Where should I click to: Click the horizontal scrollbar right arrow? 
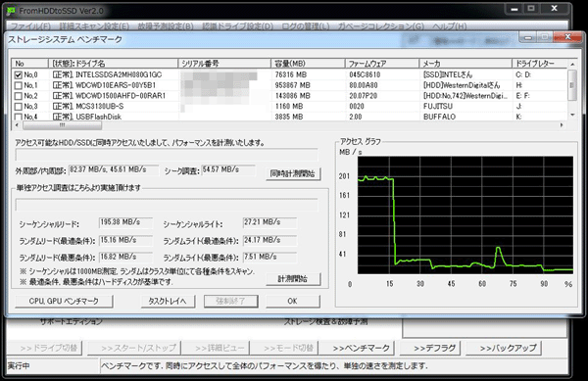tap(562, 125)
